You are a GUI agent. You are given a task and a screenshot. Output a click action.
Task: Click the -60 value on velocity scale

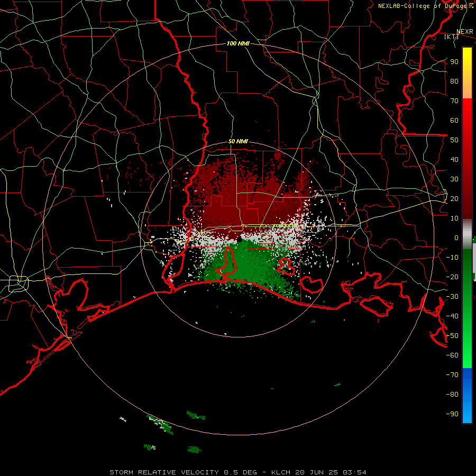pyautogui.click(x=452, y=355)
